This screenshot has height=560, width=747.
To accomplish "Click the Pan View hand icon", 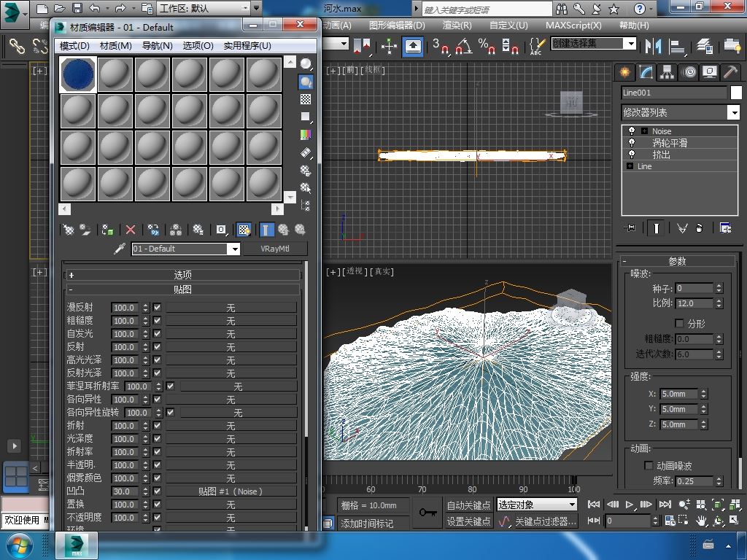I will (x=701, y=521).
